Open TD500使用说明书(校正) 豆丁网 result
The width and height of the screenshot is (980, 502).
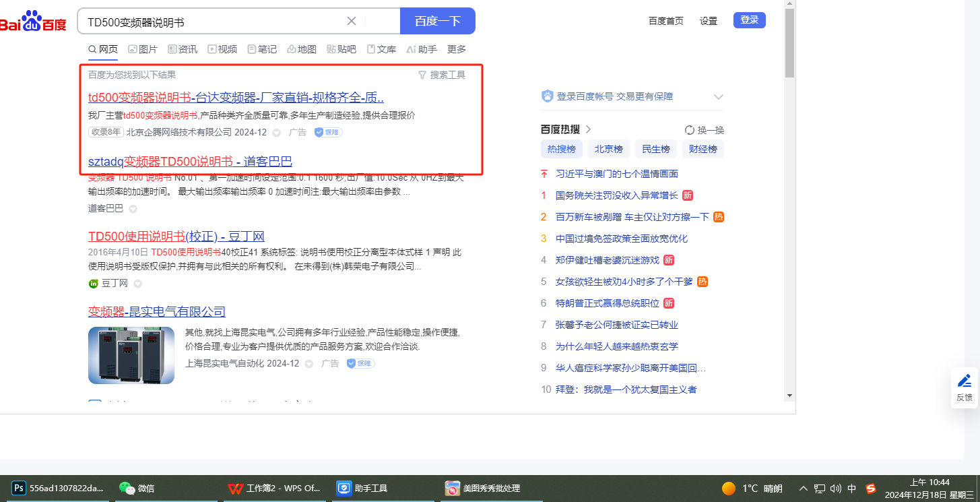click(x=176, y=237)
